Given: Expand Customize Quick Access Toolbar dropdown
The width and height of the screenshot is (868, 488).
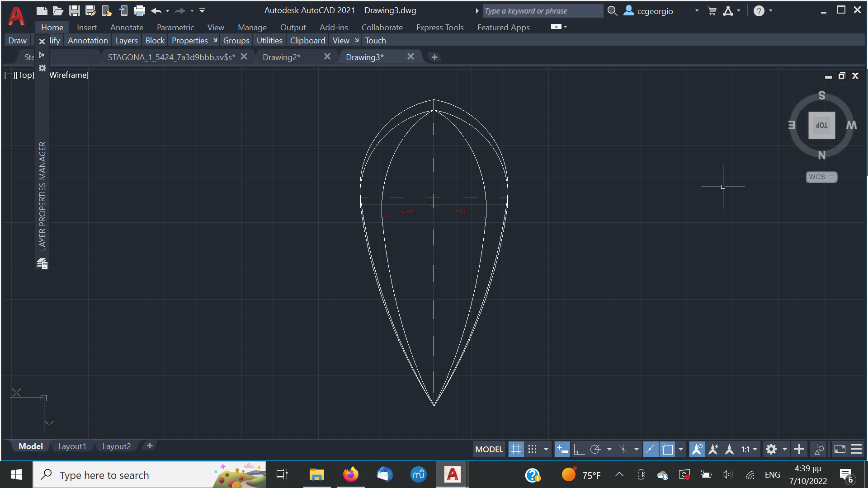Looking at the screenshot, I should coord(202,10).
